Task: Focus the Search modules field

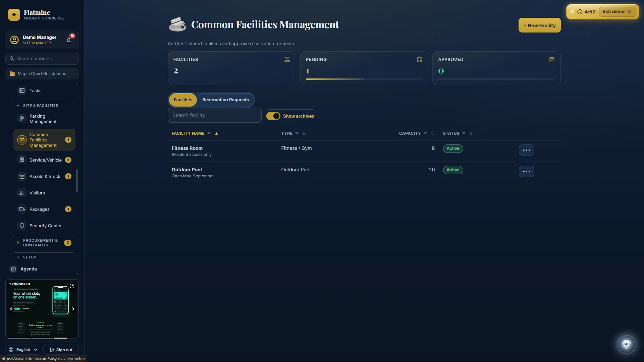Action: pos(42,59)
